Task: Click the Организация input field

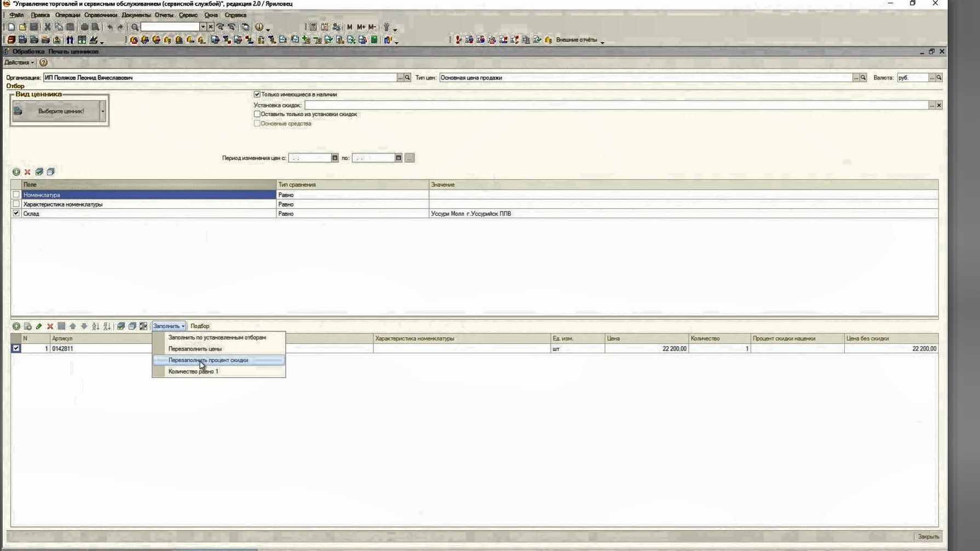Action: click(220, 78)
